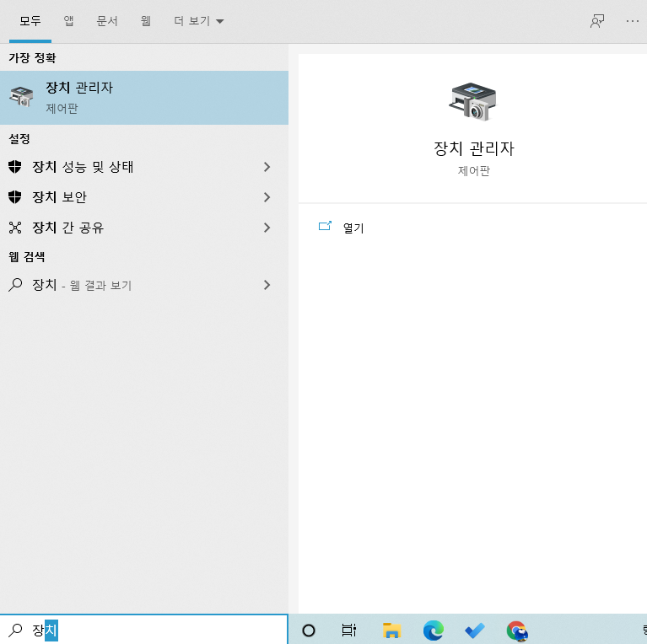Launch Microsoft Edge from taskbar
This screenshot has height=644, width=647.
pyautogui.click(x=434, y=631)
